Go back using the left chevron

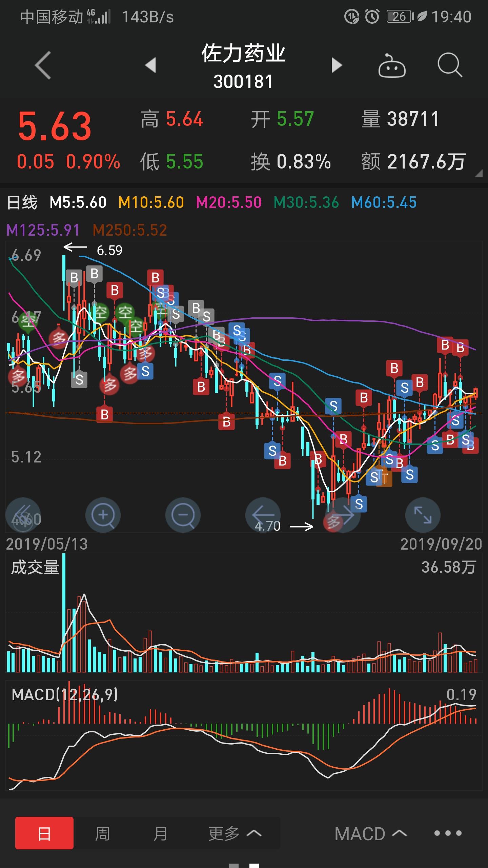[x=43, y=65]
